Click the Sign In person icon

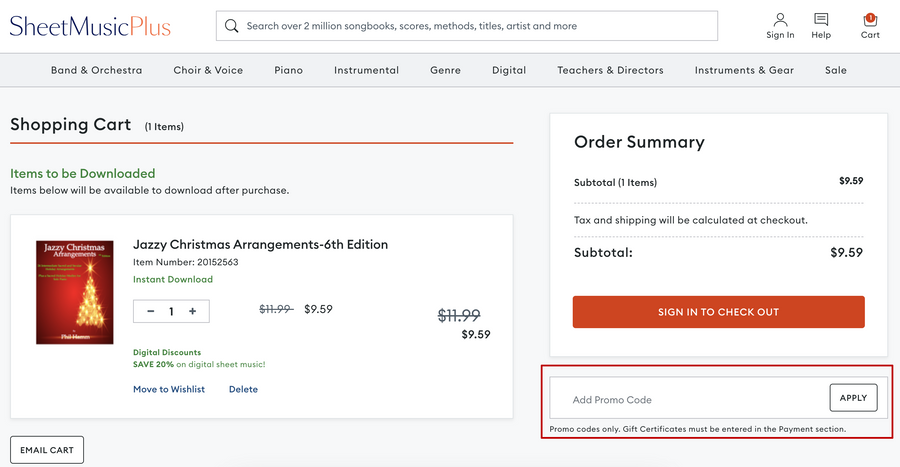click(780, 21)
